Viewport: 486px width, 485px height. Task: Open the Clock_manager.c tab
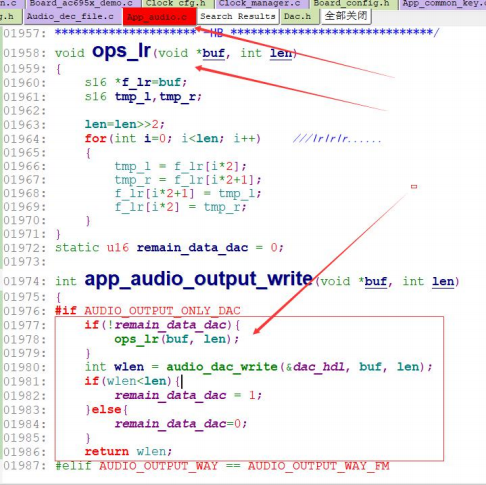260,4
